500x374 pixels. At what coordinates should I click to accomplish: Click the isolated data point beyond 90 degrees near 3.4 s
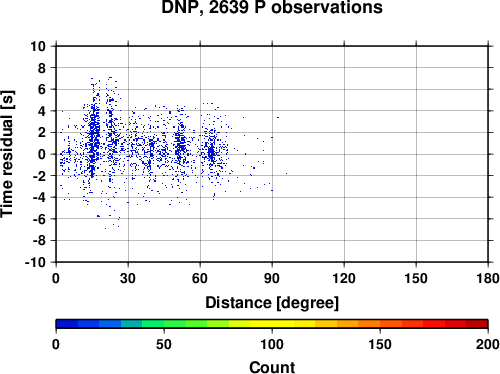[278, 117]
